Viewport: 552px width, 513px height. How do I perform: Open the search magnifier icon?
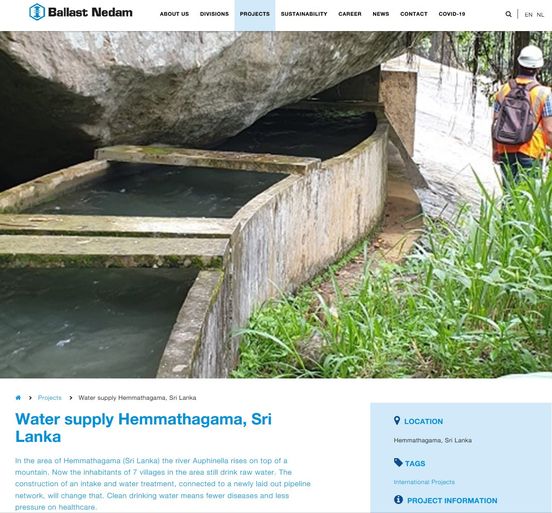coord(508,14)
